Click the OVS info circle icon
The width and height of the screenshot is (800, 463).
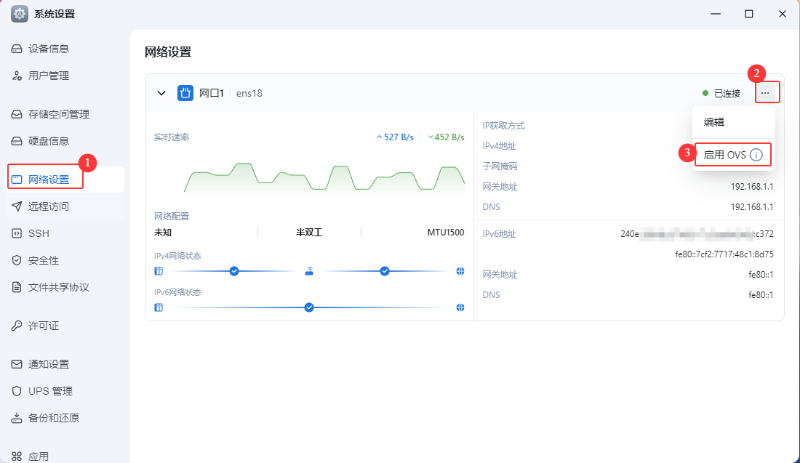757,155
